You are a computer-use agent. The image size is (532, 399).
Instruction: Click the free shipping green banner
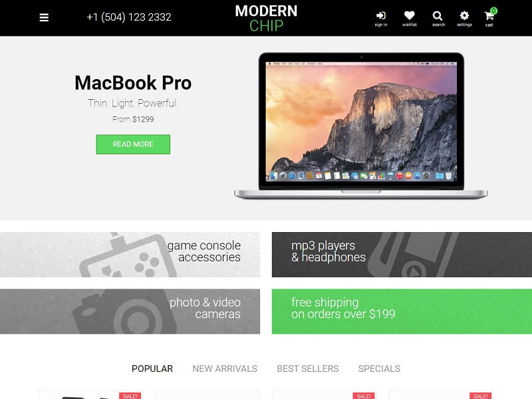[402, 311]
